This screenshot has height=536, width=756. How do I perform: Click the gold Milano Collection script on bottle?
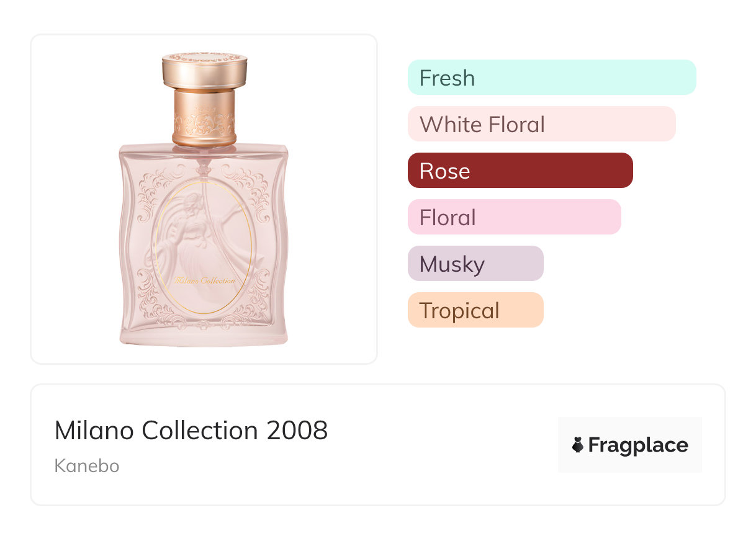[205, 280]
